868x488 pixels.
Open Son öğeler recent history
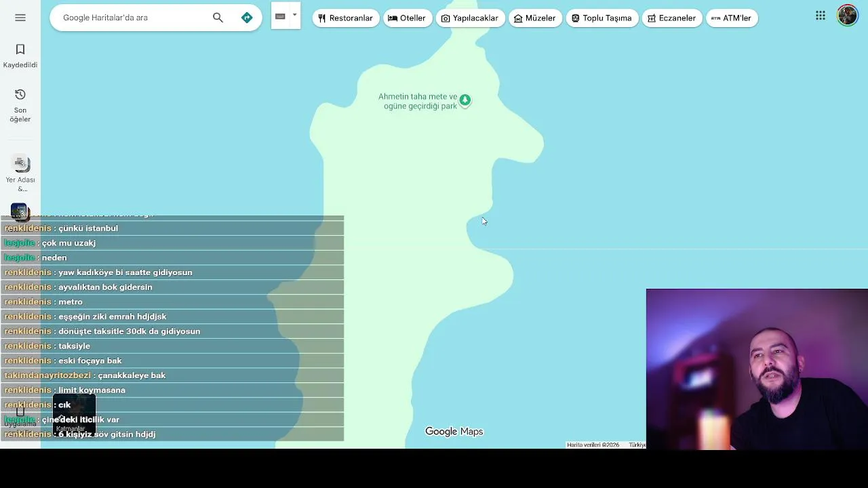tap(20, 106)
